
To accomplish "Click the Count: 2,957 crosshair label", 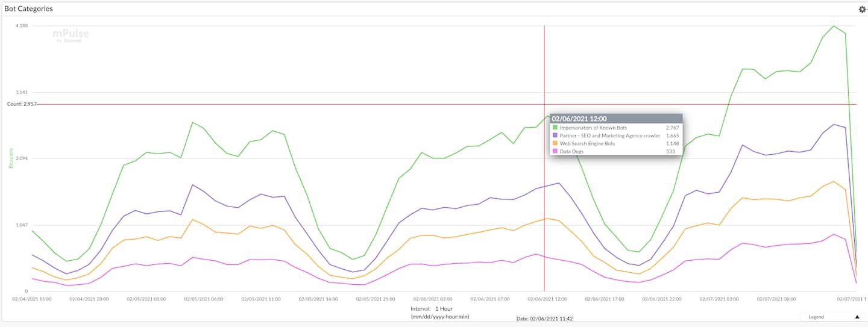I will click(22, 104).
